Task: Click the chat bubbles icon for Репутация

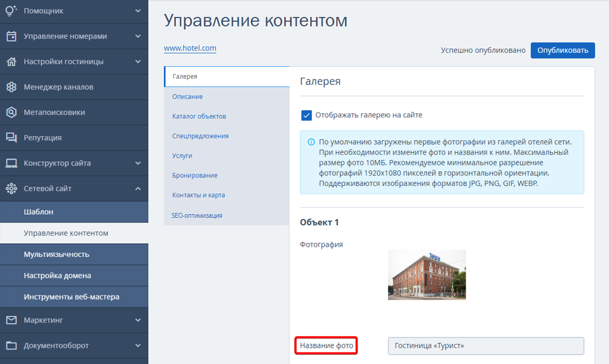Action: (11, 137)
